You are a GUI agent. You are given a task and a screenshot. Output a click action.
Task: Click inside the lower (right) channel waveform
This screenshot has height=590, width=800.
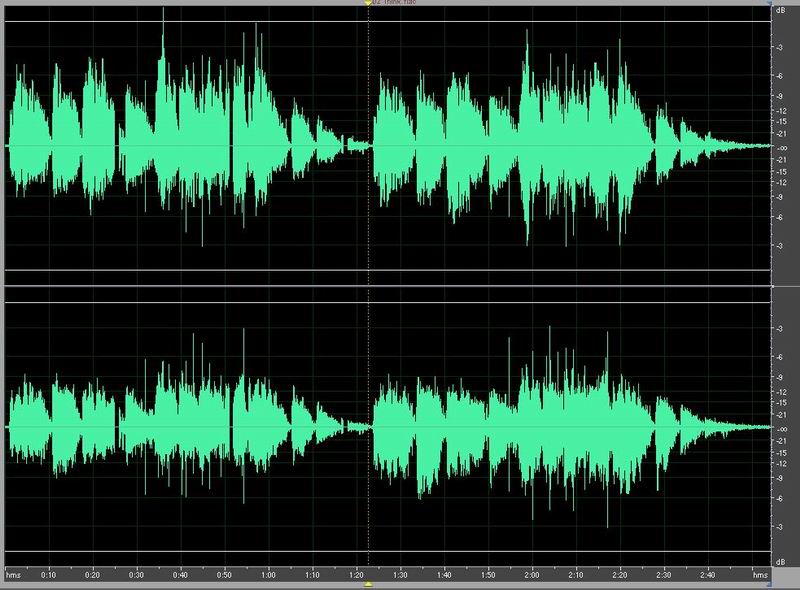click(x=388, y=427)
